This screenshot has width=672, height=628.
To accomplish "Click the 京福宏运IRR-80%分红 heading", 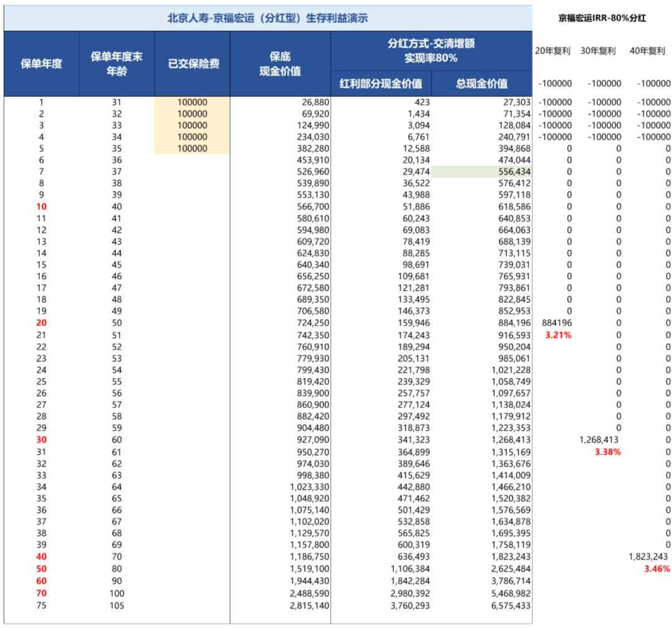I will [602, 18].
